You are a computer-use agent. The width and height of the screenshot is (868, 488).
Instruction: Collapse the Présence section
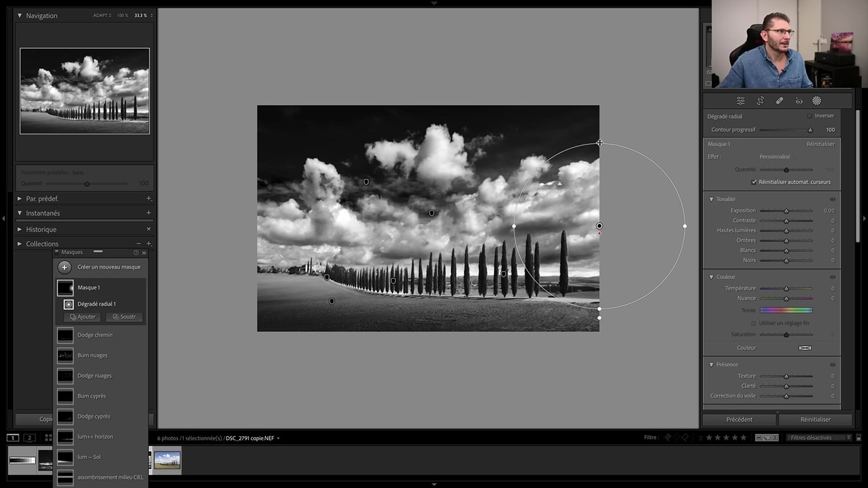(x=711, y=365)
